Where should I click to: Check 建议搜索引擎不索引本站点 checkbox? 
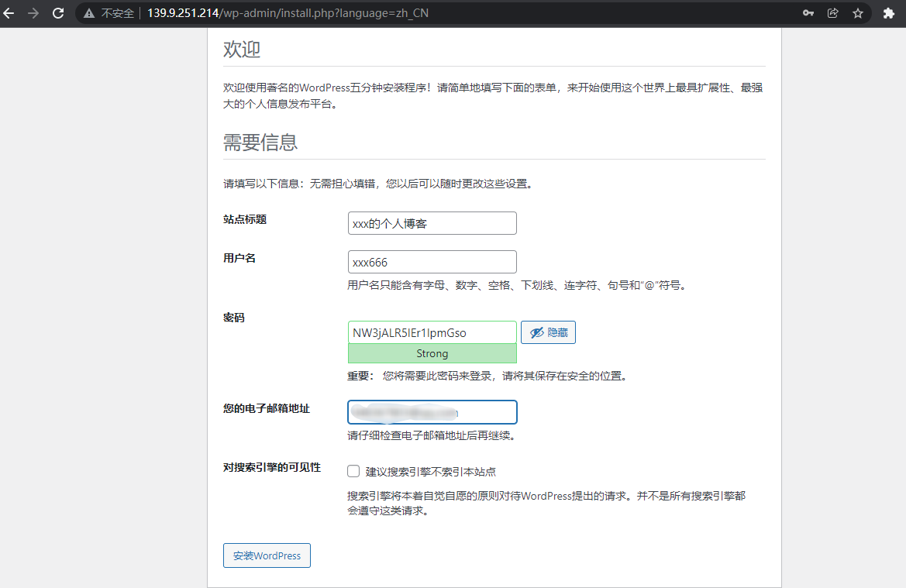353,471
